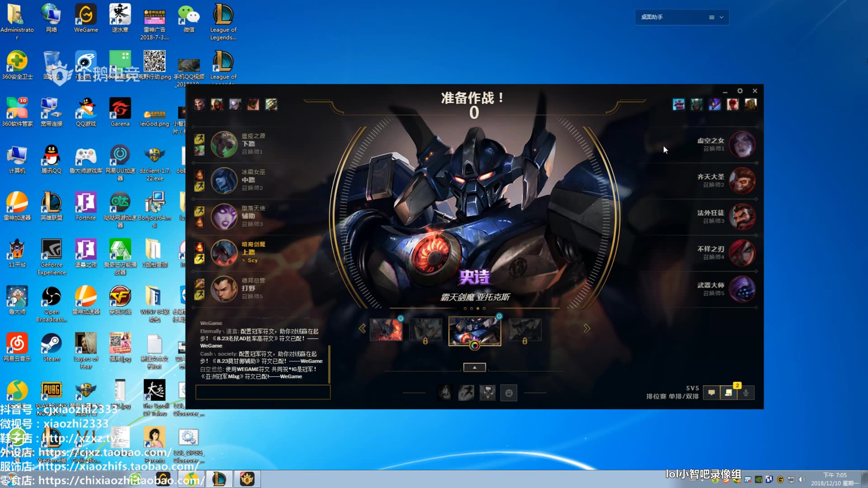
Task: Go to the previous skin with left arrow
Action: [363, 328]
